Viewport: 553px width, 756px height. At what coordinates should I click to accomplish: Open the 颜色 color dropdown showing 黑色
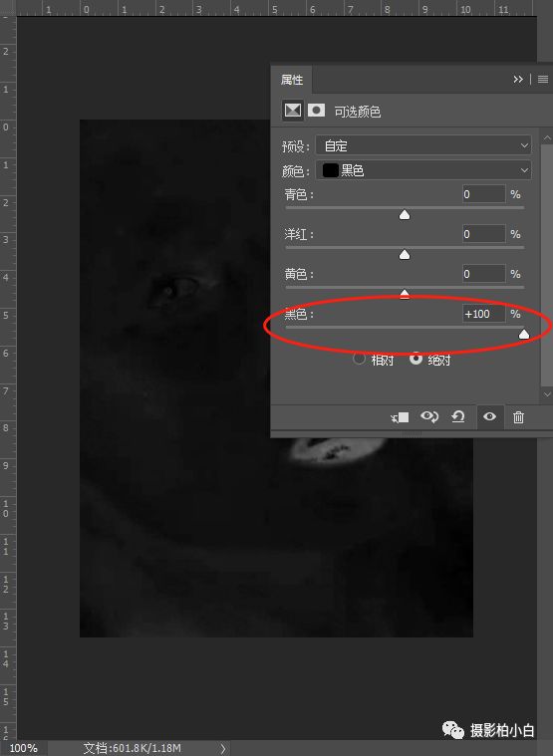423,170
